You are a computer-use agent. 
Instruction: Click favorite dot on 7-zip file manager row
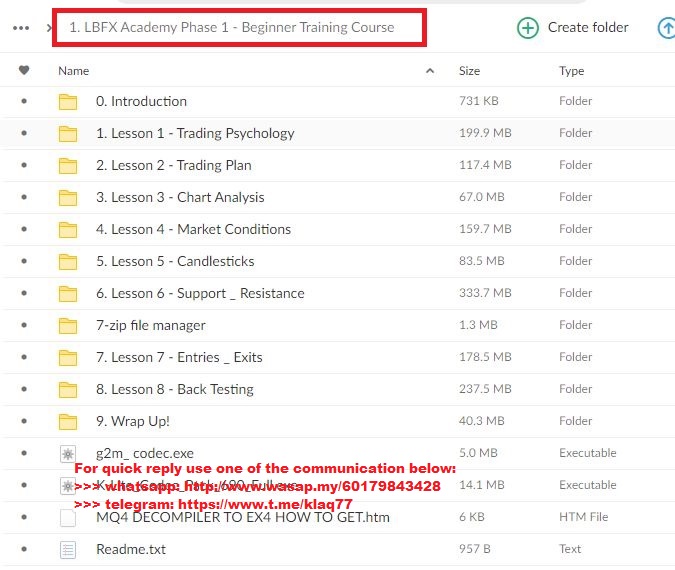point(24,325)
